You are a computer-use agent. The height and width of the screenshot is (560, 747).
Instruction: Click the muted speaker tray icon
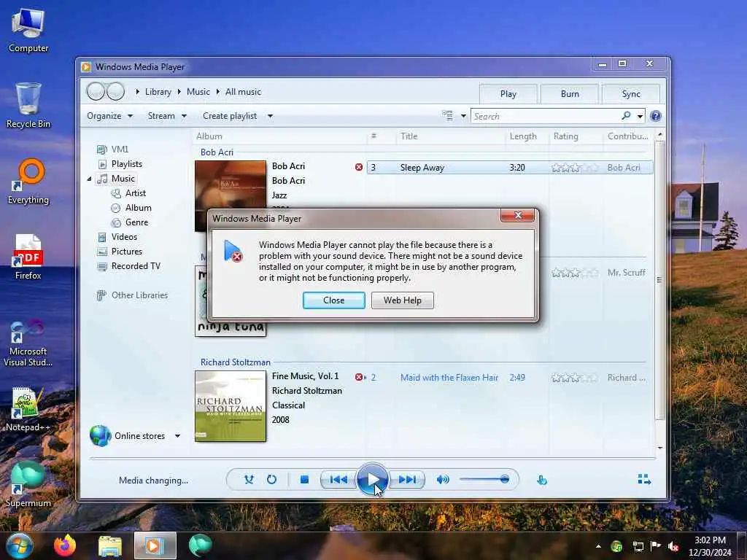(673, 546)
